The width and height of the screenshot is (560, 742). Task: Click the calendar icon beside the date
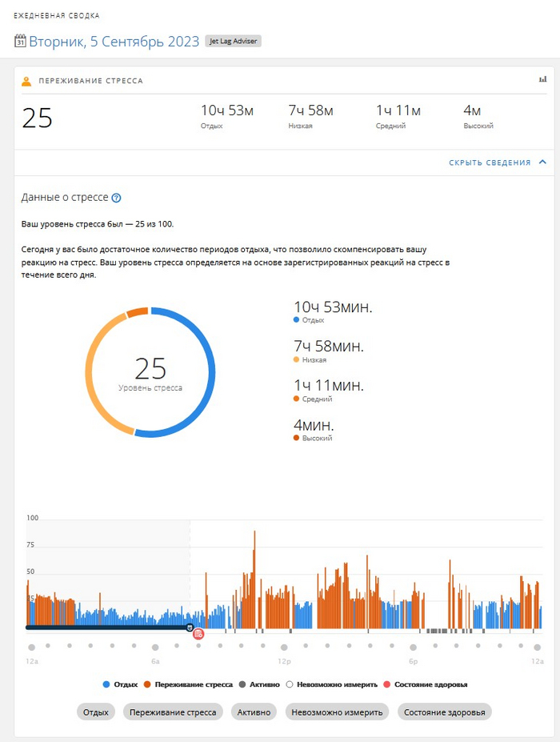(20, 42)
